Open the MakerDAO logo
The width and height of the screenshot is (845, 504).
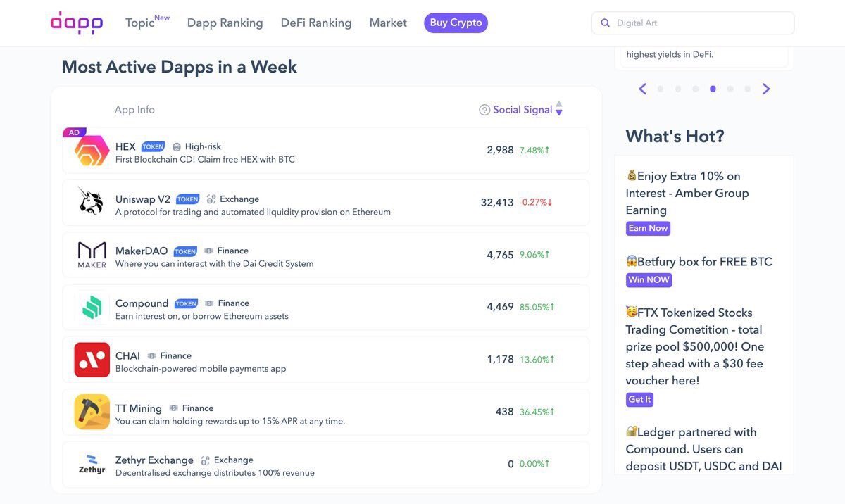92,255
